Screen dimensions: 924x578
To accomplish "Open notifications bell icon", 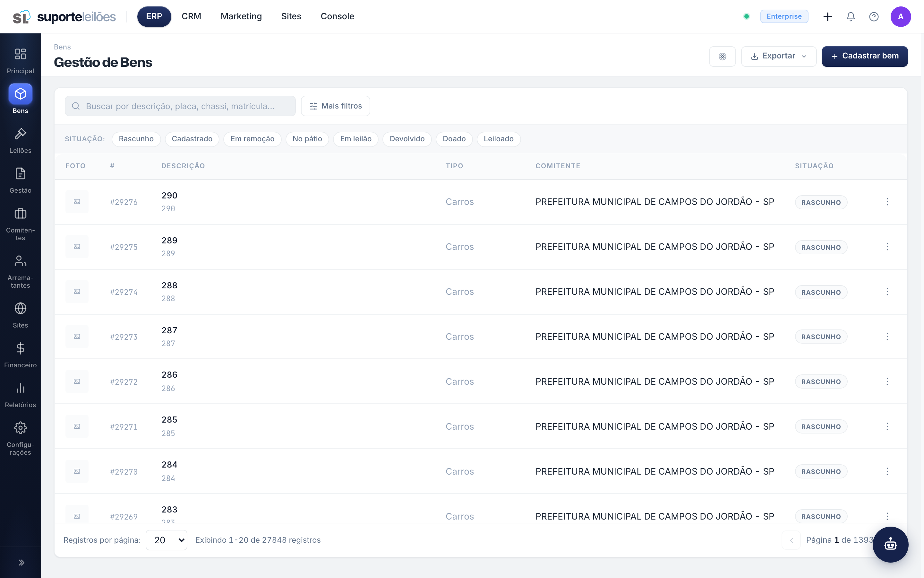I will click(x=850, y=16).
